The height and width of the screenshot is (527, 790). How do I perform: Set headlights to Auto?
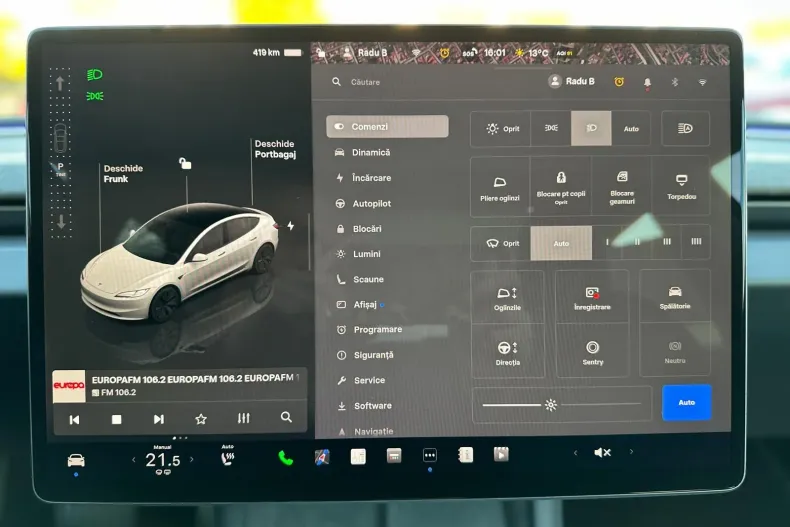(631, 128)
